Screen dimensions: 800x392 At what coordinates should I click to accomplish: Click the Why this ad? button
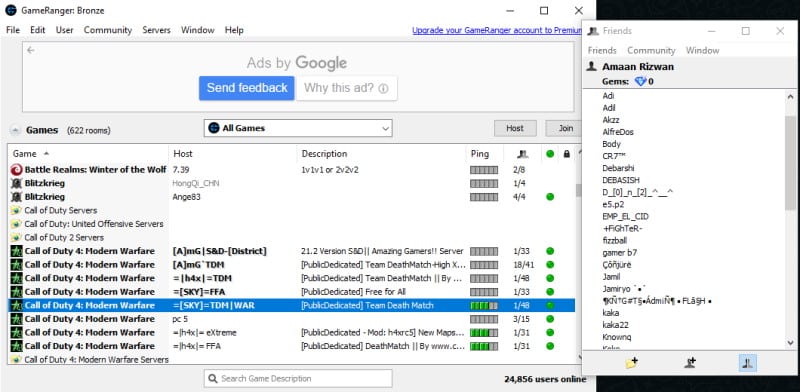346,88
